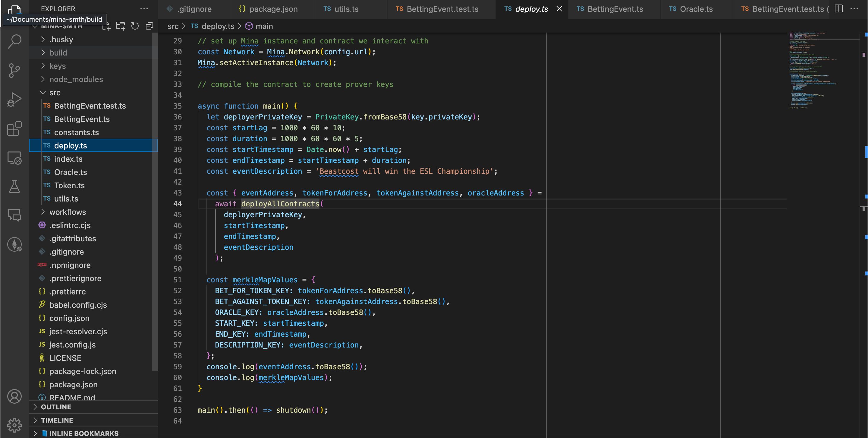Open the LICENSE file
The height and width of the screenshot is (438, 868).
[94, 358]
